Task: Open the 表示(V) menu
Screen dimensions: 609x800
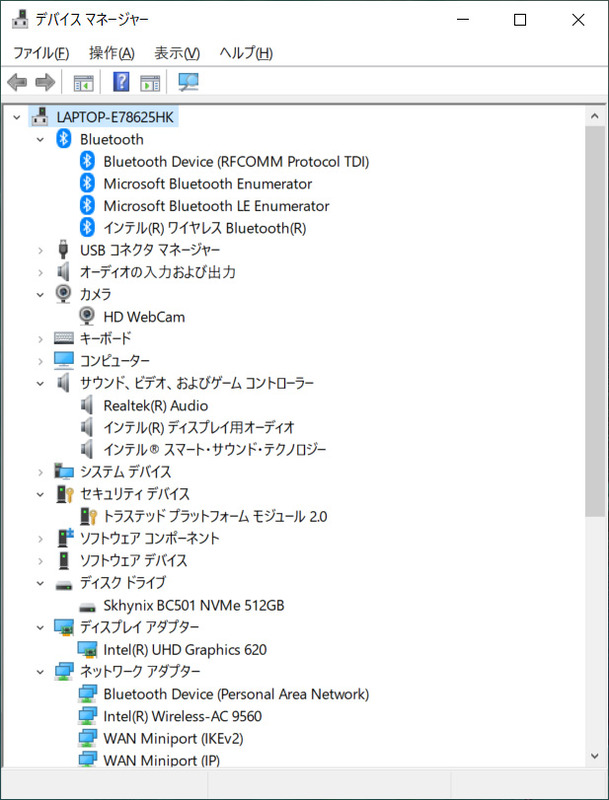Action: (x=169, y=51)
